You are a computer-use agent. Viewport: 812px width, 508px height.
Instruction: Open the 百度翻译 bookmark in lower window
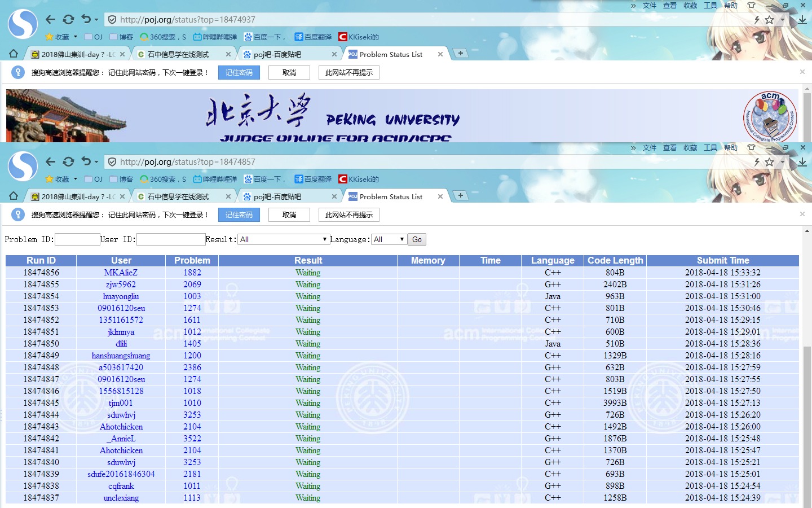point(313,179)
